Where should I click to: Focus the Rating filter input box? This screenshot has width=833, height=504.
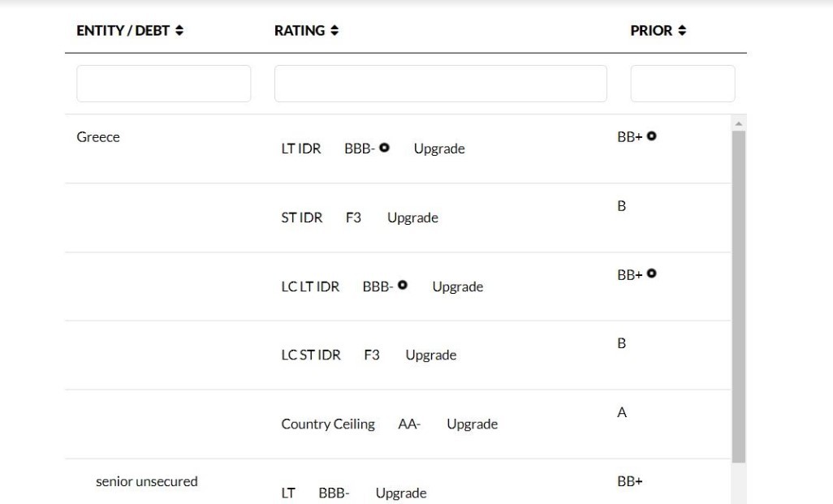point(440,84)
